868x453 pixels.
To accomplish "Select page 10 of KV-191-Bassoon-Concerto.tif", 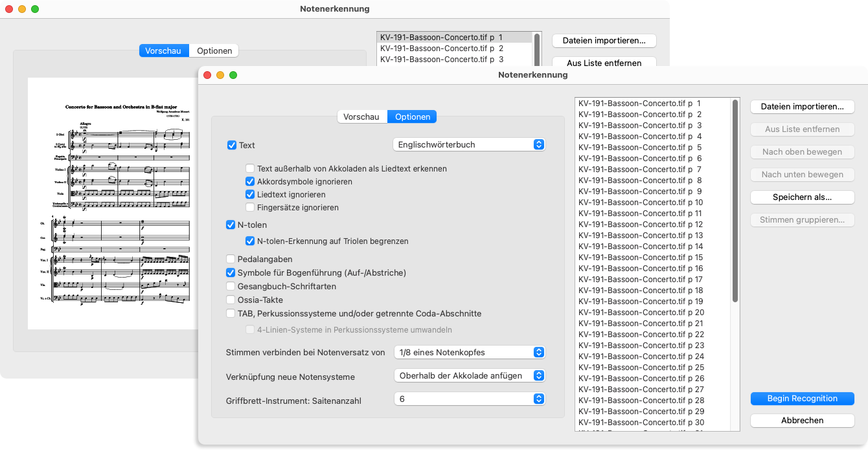I will (640, 203).
